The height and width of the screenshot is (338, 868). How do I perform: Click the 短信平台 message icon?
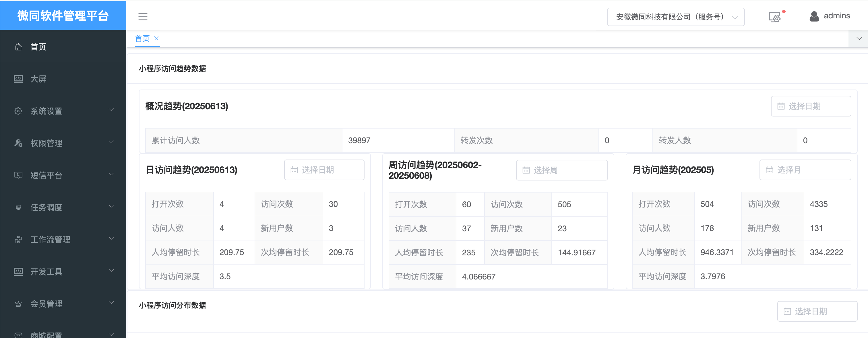pyautogui.click(x=19, y=175)
